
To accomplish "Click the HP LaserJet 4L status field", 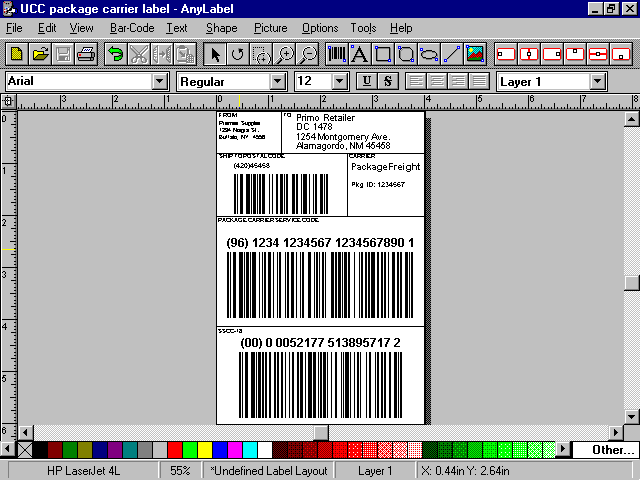I will point(83,471).
